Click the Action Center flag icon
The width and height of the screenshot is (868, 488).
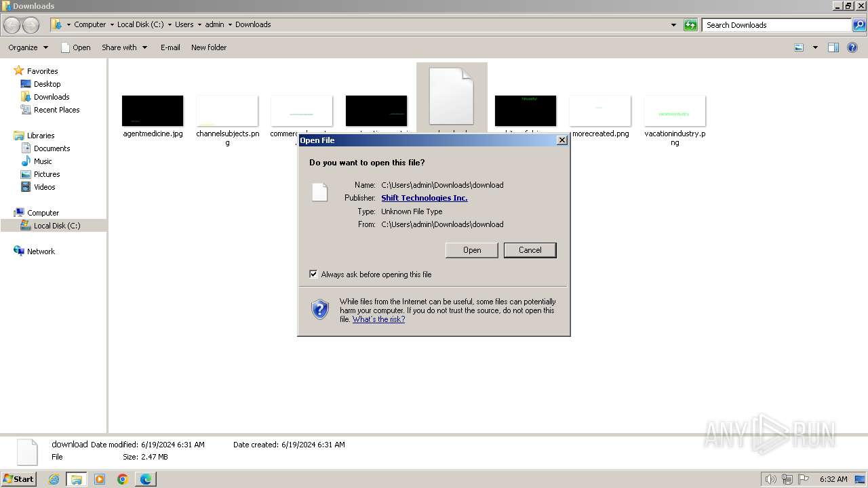804,479
